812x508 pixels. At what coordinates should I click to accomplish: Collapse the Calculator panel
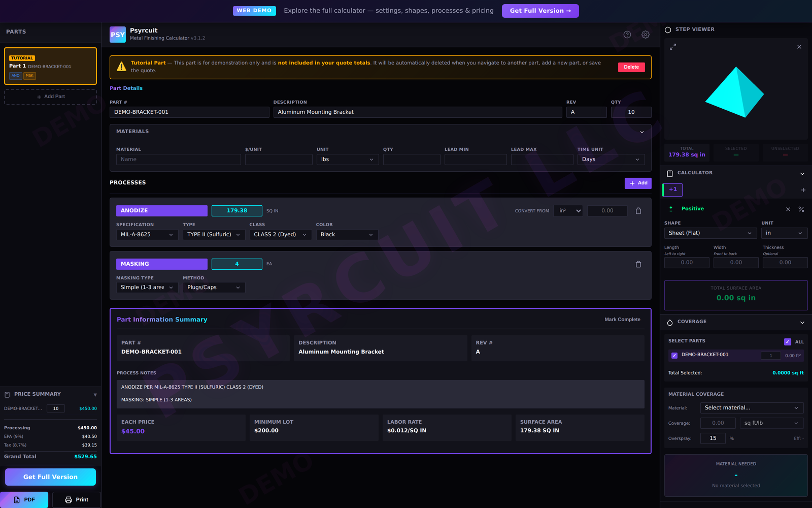802,174
